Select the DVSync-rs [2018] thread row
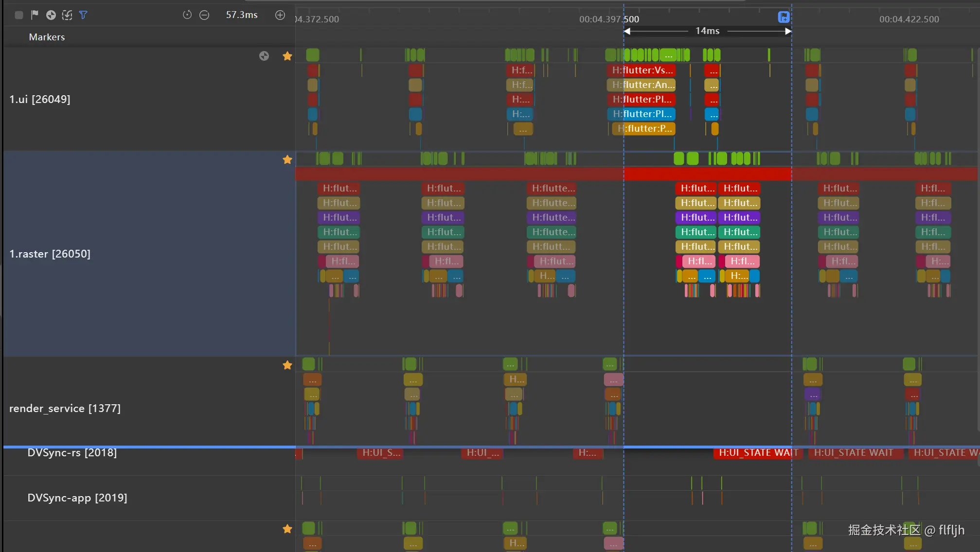Screen dimensions: 980x552 point(72,453)
